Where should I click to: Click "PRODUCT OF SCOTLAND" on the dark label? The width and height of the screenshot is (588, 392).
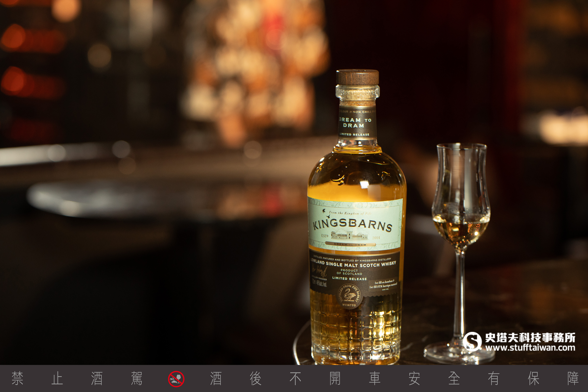[349, 272]
